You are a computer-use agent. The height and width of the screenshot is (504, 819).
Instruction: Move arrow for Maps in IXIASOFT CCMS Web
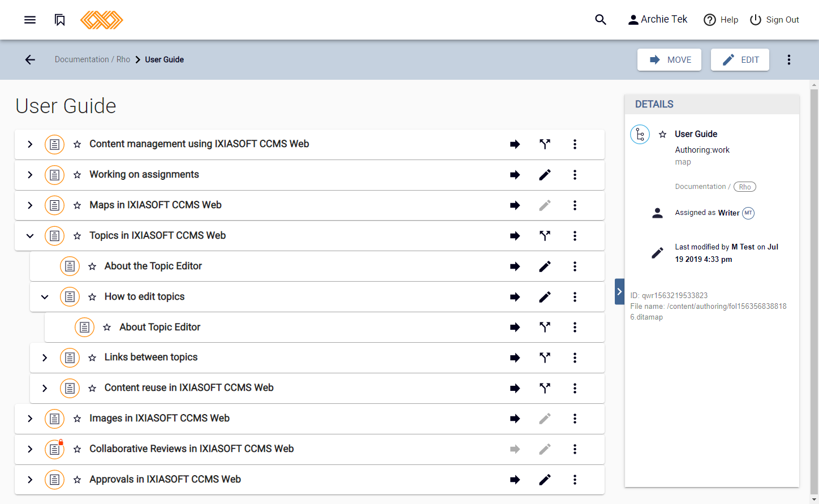515,205
